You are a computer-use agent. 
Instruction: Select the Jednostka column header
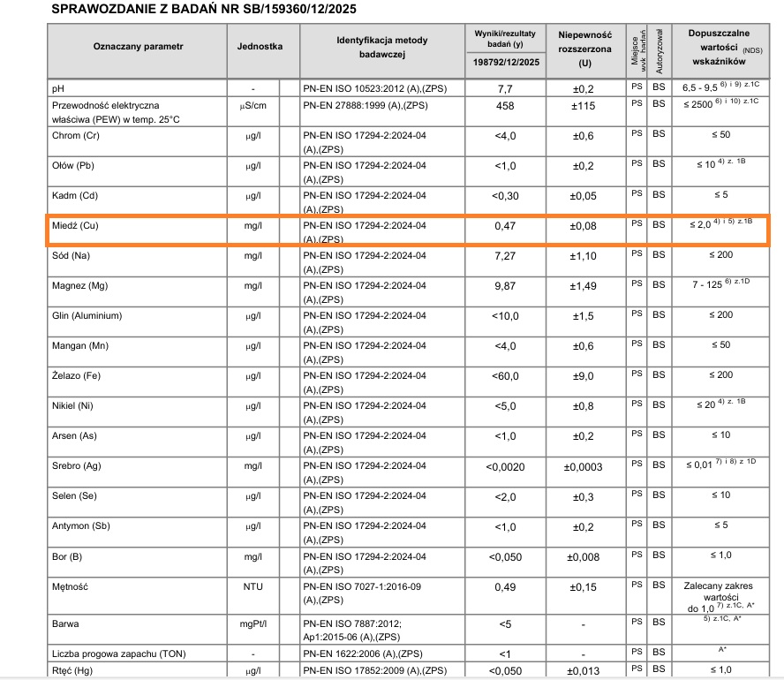[260, 44]
